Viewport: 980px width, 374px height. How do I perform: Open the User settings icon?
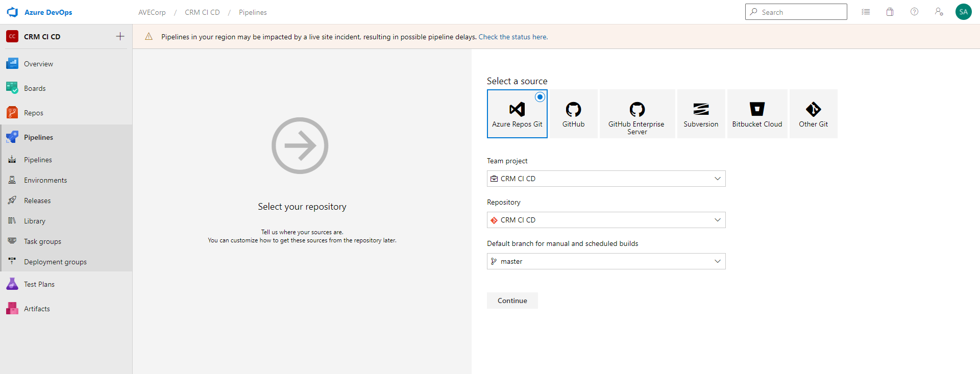pyautogui.click(x=939, y=12)
